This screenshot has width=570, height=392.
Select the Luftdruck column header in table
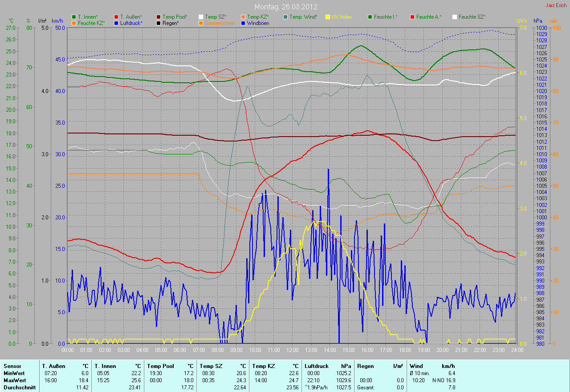(317, 366)
